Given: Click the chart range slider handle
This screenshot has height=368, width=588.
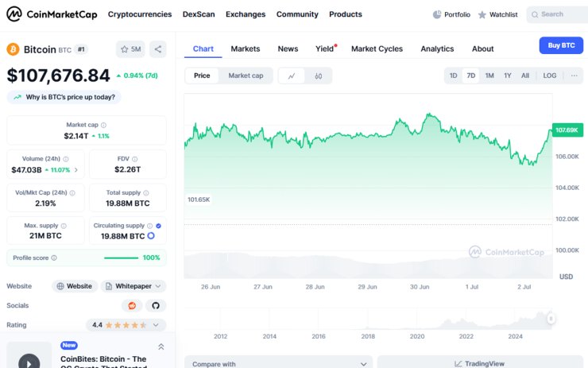Looking at the screenshot, I should click(x=551, y=319).
